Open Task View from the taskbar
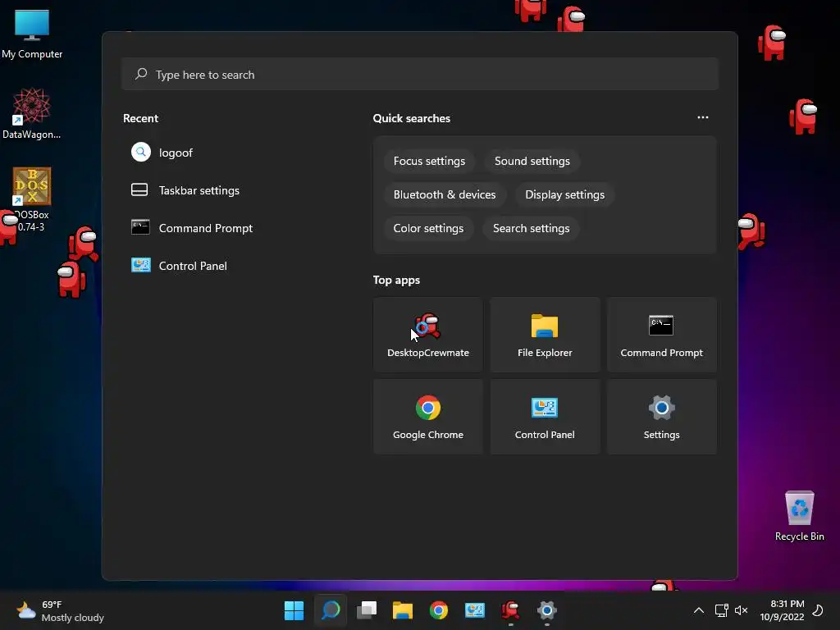Screen dimensions: 840x630 point(367,610)
